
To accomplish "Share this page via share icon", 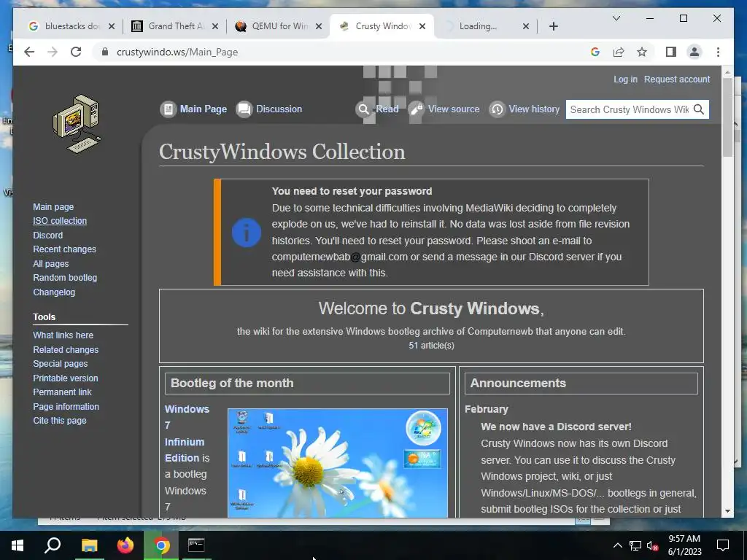I will (619, 52).
